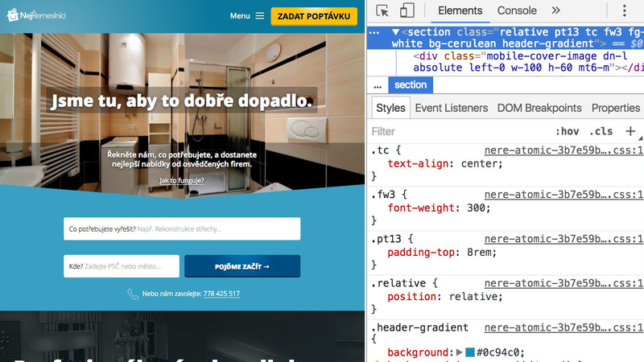Toggle the .cls class editor
Screen dimensions: 644x362
click(601, 131)
